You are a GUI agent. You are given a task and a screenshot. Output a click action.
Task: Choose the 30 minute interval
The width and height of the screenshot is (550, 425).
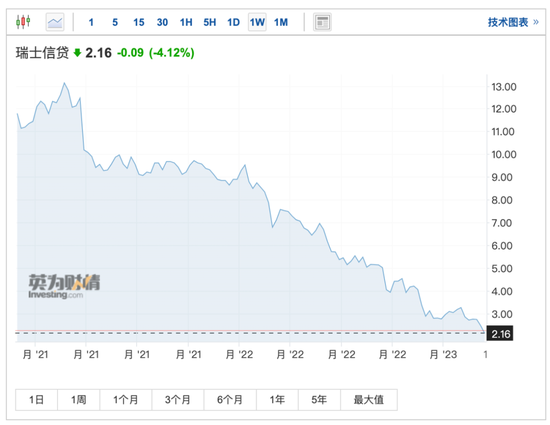pos(162,22)
